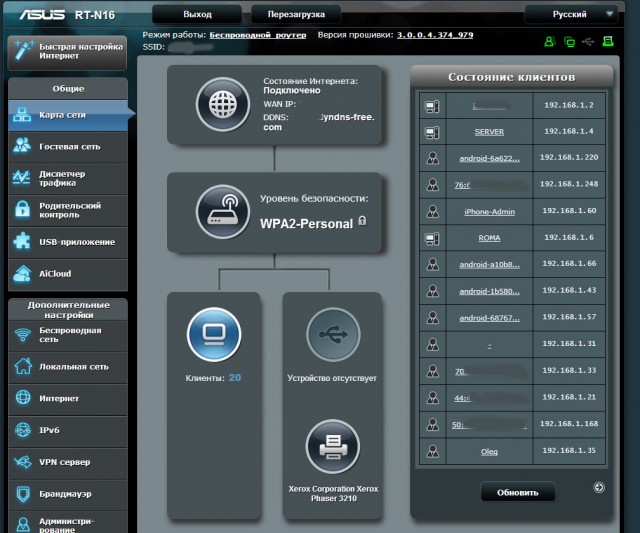Click the Internet status globe icon

223,105
